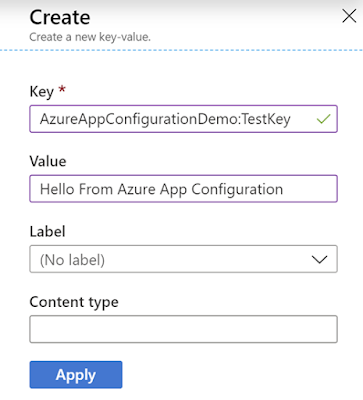Open the Label dropdown

[183, 259]
